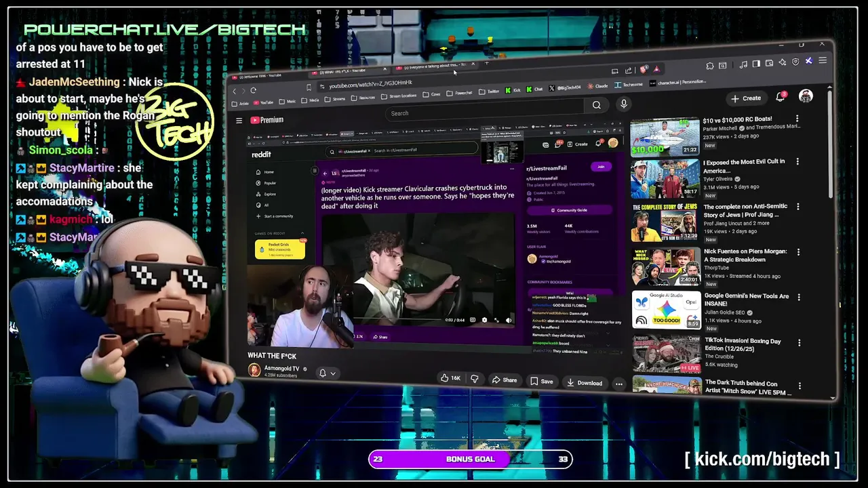Open the Asmongold TV channel name link
This screenshot has width=868, height=488.
[281, 369]
